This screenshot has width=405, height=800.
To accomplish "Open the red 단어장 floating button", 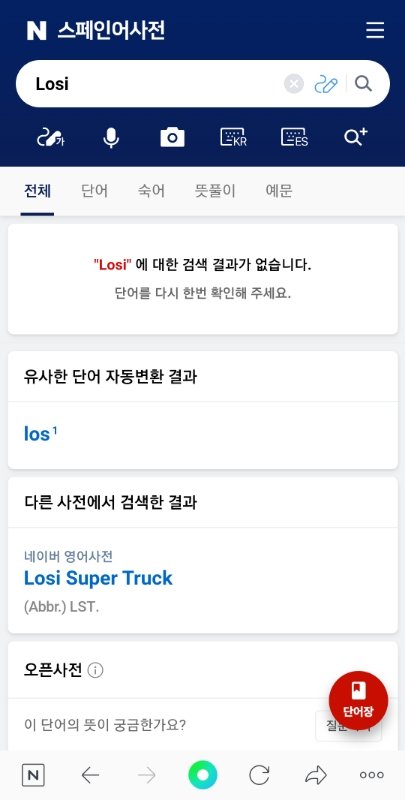I will coord(359,701).
